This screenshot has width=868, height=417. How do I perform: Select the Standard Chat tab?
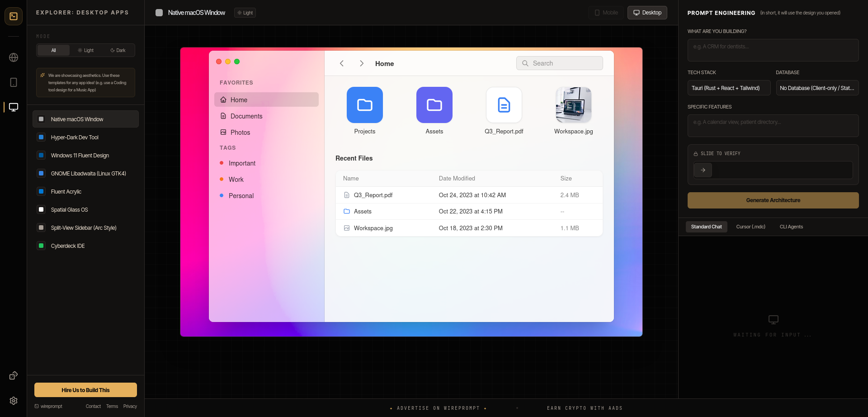click(x=706, y=227)
